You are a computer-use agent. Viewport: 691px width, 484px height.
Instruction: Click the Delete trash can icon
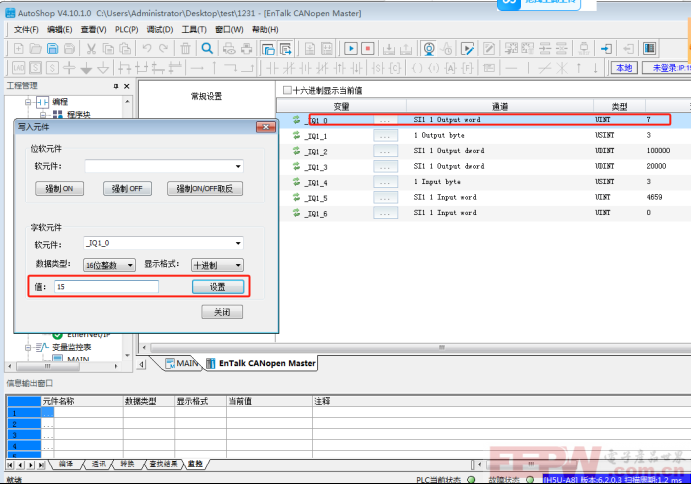coord(186,48)
